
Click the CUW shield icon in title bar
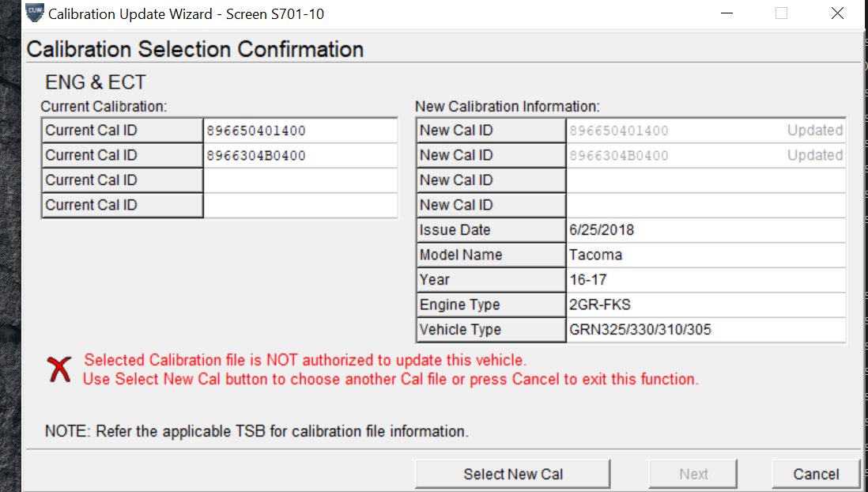[x=34, y=12]
